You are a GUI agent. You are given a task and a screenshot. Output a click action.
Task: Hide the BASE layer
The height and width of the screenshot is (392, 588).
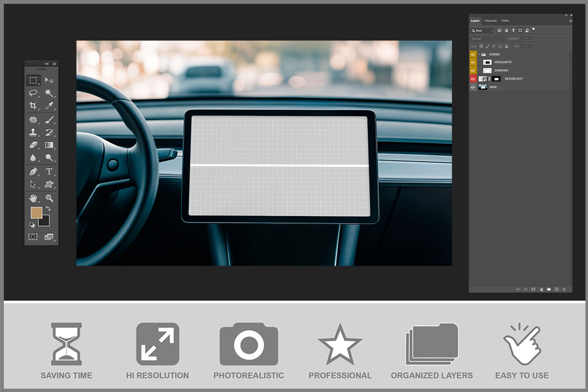pyautogui.click(x=473, y=87)
